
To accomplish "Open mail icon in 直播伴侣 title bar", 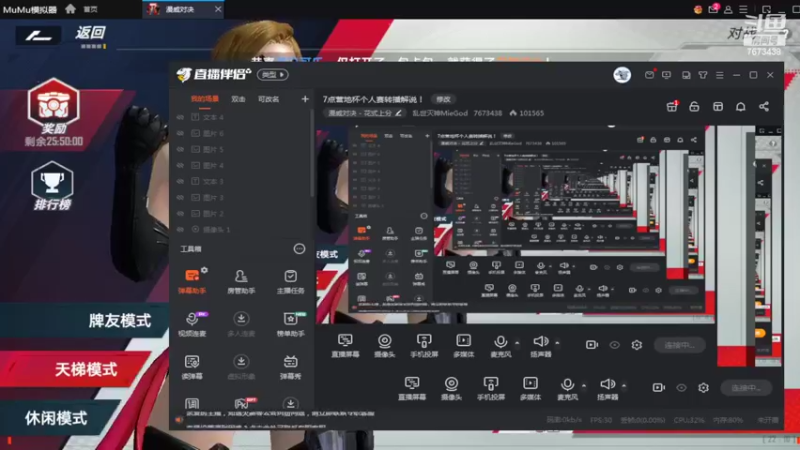I will pos(649,75).
